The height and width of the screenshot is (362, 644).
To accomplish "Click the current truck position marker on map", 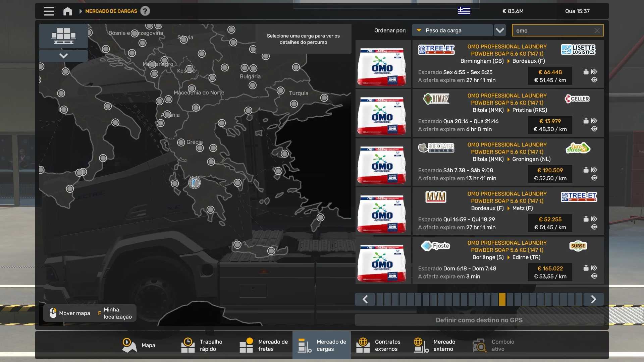I will point(194,182).
